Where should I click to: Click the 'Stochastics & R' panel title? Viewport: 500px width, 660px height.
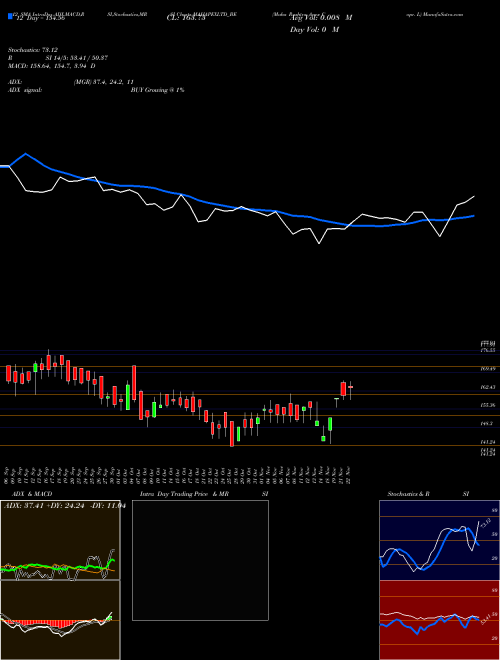(x=409, y=494)
